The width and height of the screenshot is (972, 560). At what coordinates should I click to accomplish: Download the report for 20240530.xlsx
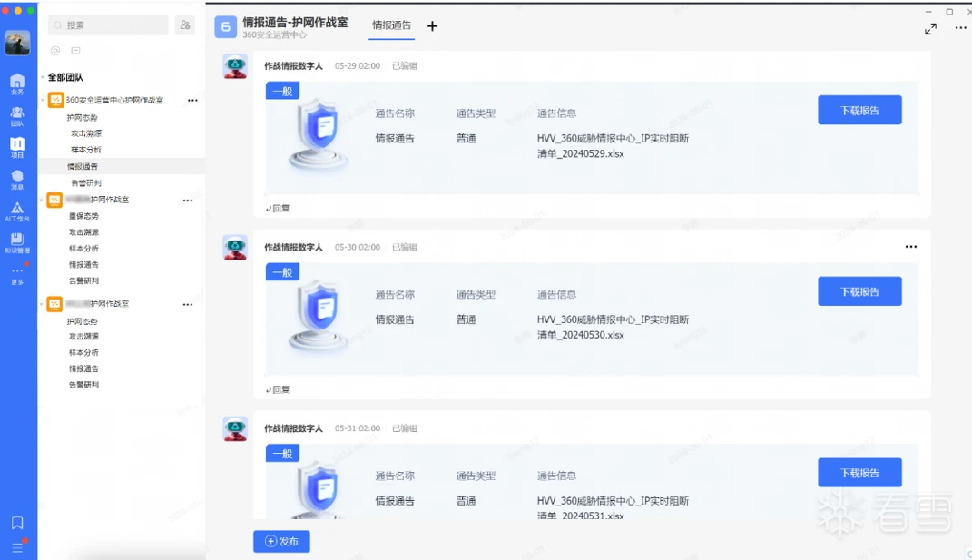[859, 291]
